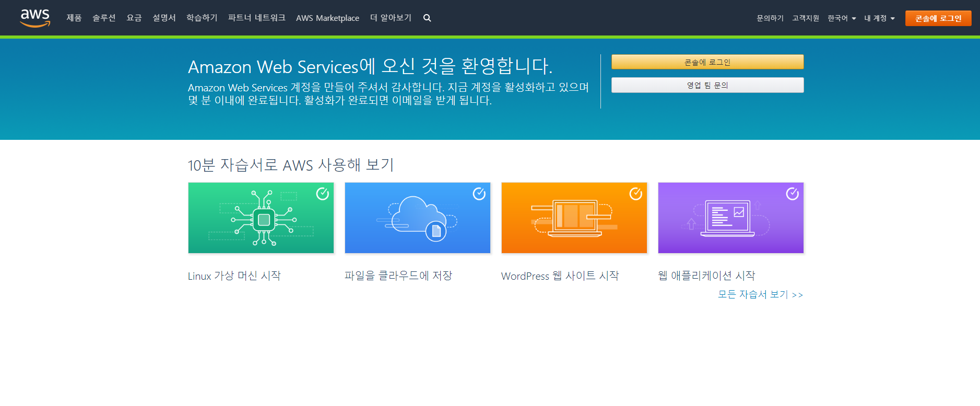
Task: Click Linux 가상 머신 시작 link
Action: click(x=234, y=276)
